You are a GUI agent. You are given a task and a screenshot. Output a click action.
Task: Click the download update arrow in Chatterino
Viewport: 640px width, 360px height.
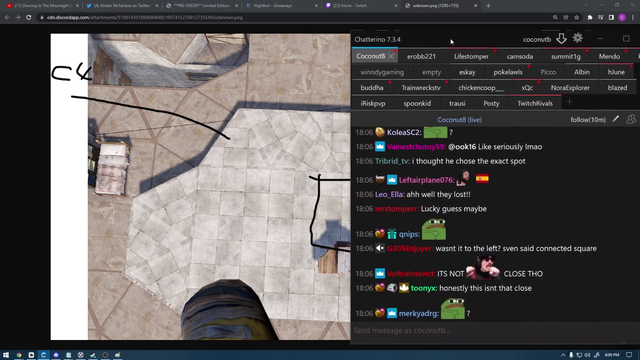[562, 39]
